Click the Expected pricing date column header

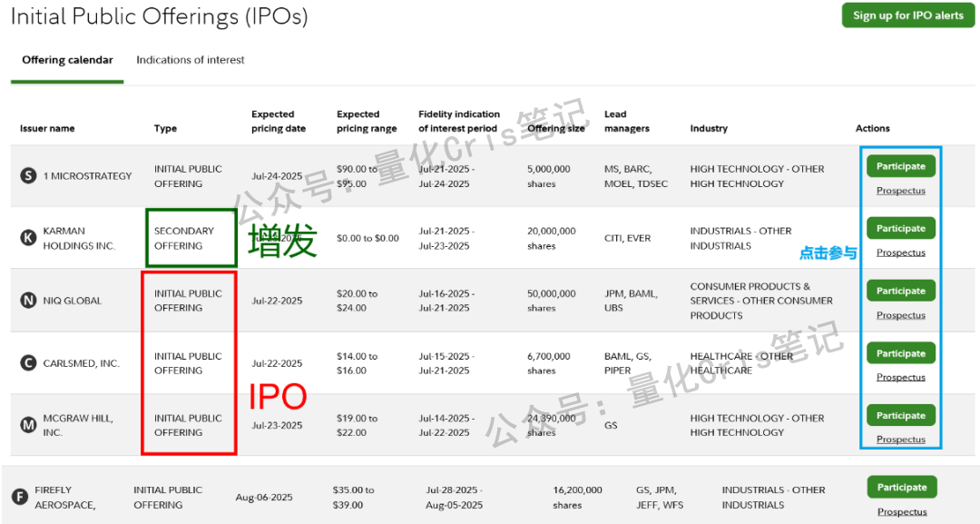click(x=279, y=121)
